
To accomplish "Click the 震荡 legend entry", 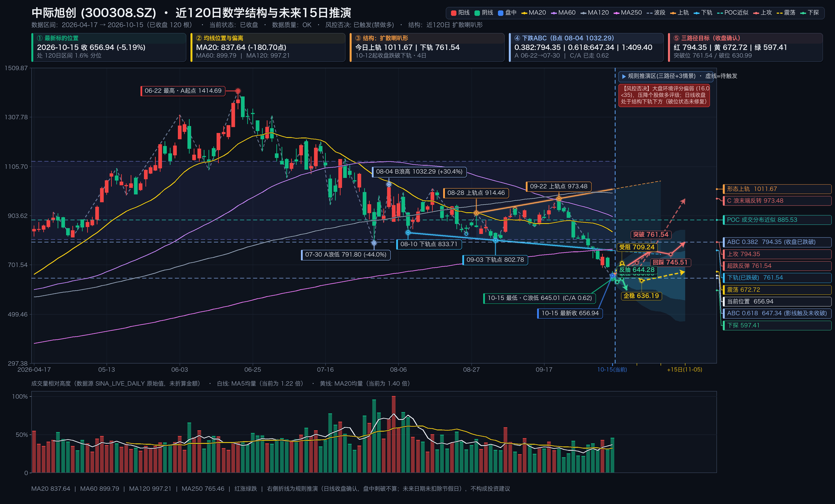I will (786, 13).
